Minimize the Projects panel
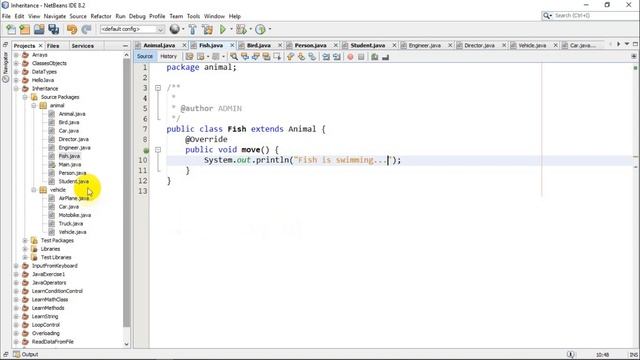 pos(125,46)
